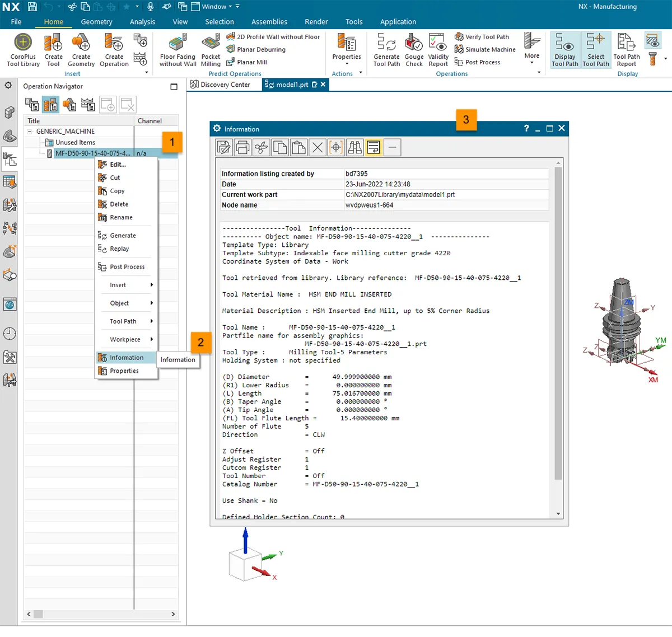Collapse the GENERIC_MACHINE tree node
This screenshot has height=637, width=672.
click(x=30, y=132)
